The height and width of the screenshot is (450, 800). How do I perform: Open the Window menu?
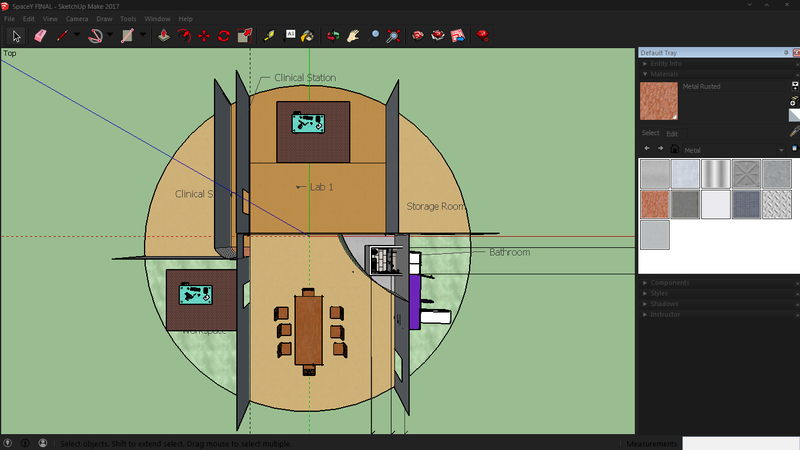point(157,19)
